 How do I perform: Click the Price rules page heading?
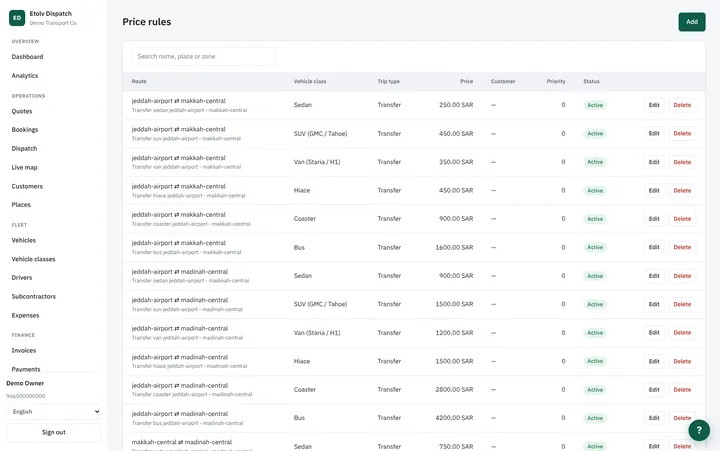(x=146, y=22)
